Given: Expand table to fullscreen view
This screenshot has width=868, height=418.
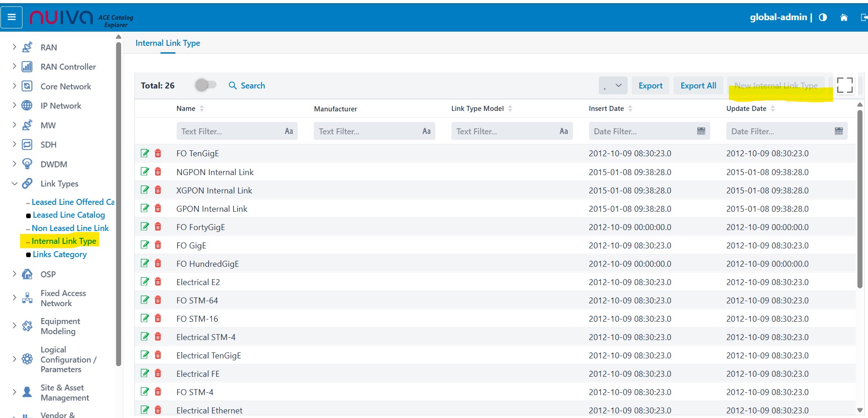Looking at the screenshot, I should [x=845, y=85].
